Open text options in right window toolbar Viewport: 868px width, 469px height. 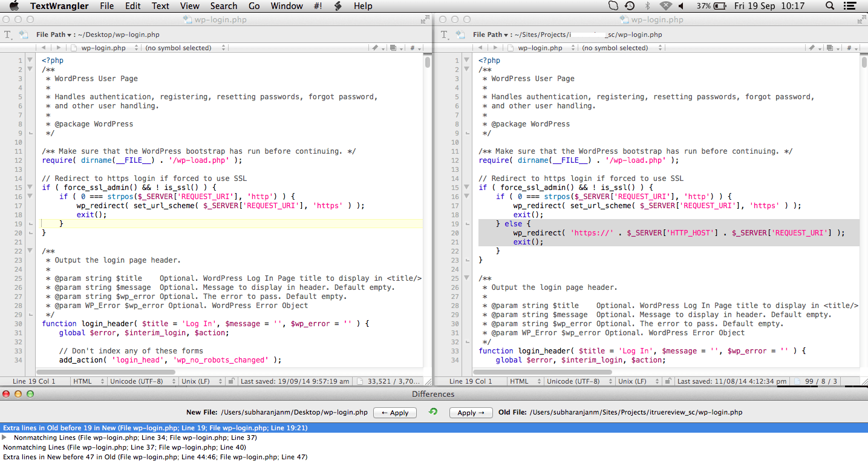(x=446, y=34)
